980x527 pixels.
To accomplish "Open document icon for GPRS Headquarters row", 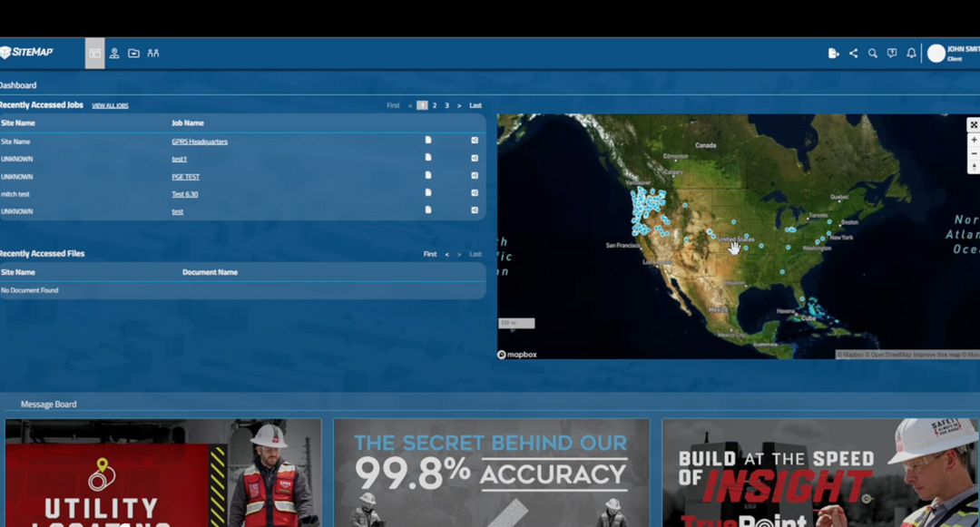I will (428, 141).
